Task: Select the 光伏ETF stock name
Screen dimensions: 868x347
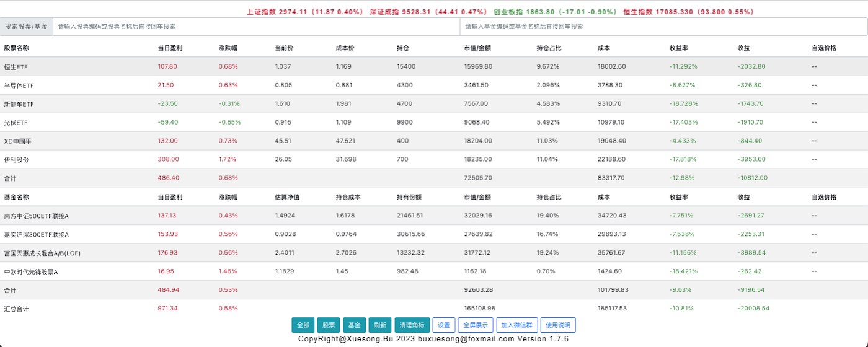Action: [16, 122]
